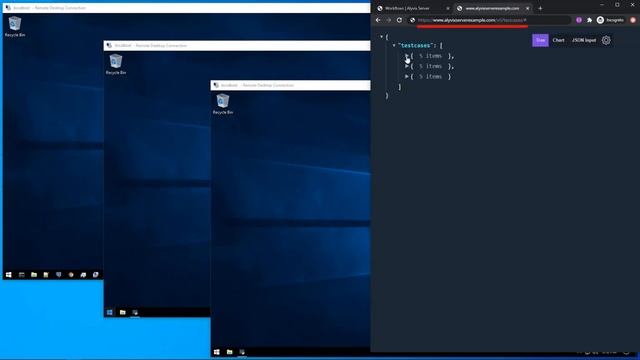640x360 pixels.
Task: Open File Explorer in frontmost remote desktop taskbar
Action: (229, 352)
